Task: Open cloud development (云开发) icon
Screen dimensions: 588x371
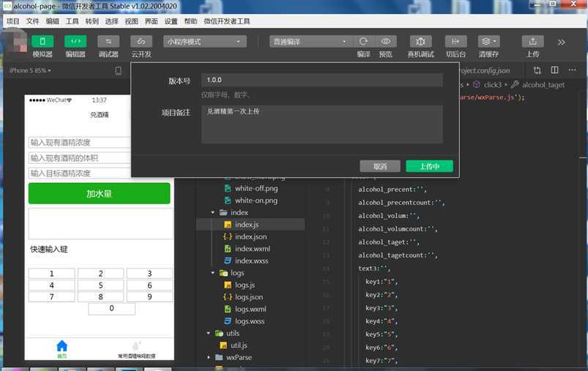Action: pyautogui.click(x=141, y=41)
